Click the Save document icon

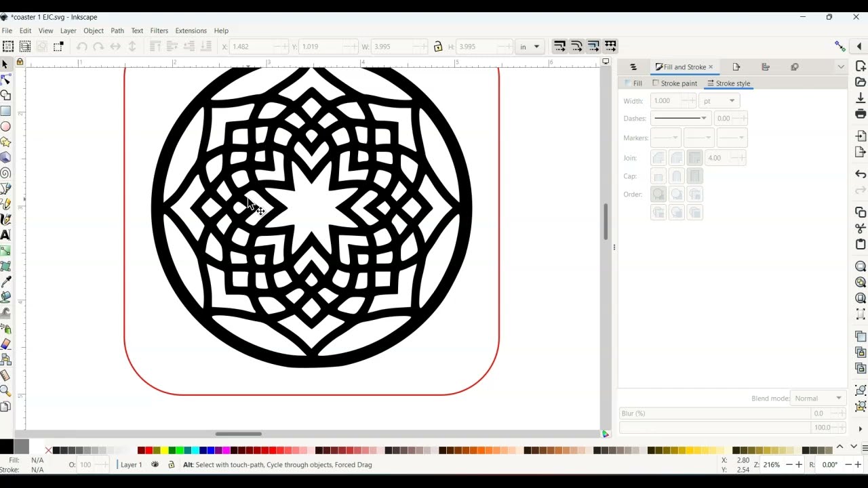coord(861,98)
